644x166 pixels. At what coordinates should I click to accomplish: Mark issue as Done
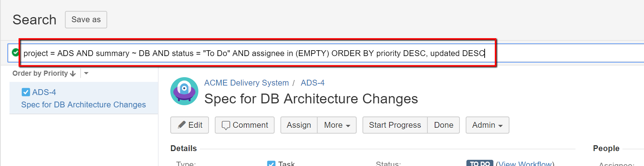point(443,125)
